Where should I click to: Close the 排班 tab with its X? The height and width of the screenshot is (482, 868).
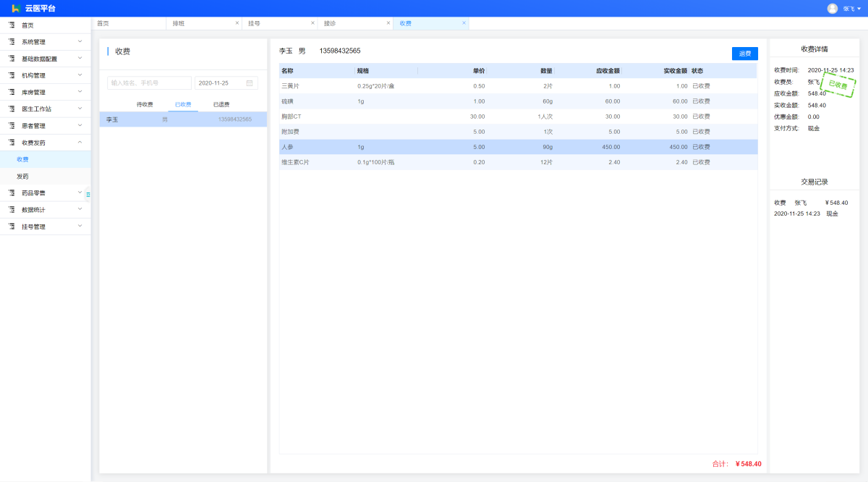[237, 23]
